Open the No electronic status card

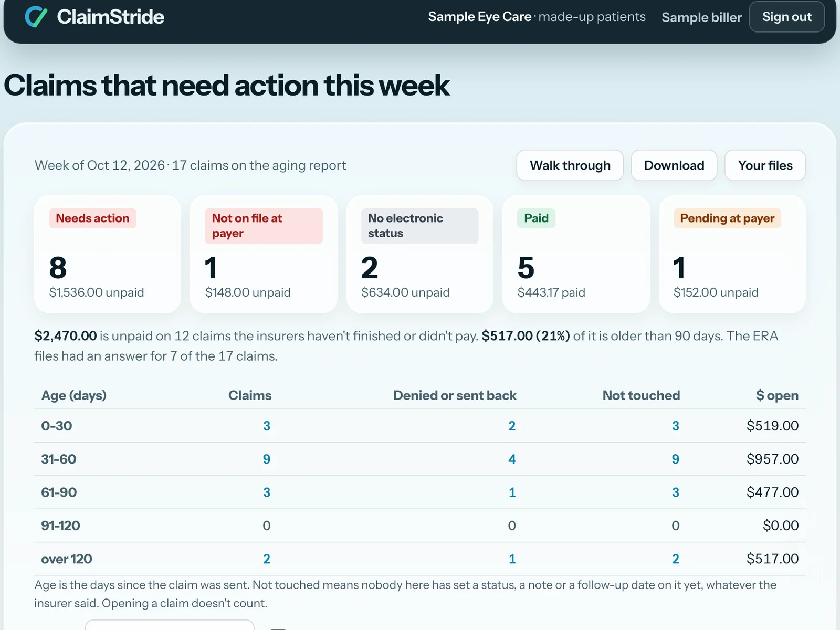(419, 254)
